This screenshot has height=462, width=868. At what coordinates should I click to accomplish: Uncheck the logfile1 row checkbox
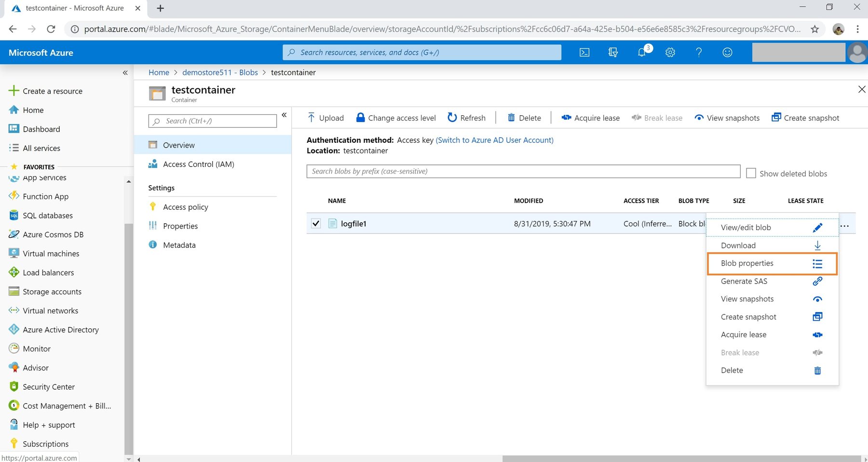coord(316,223)
